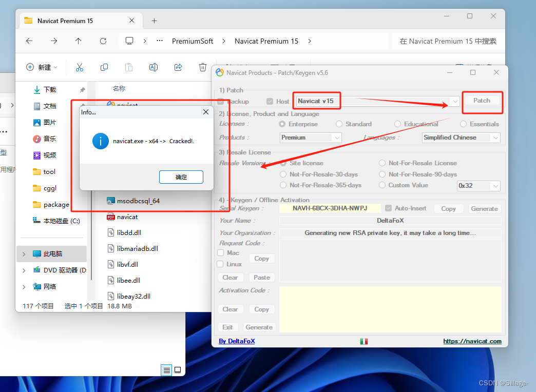Select the msodbcsql_64 installer file
536x392 pixels.
tap(133, 201)
